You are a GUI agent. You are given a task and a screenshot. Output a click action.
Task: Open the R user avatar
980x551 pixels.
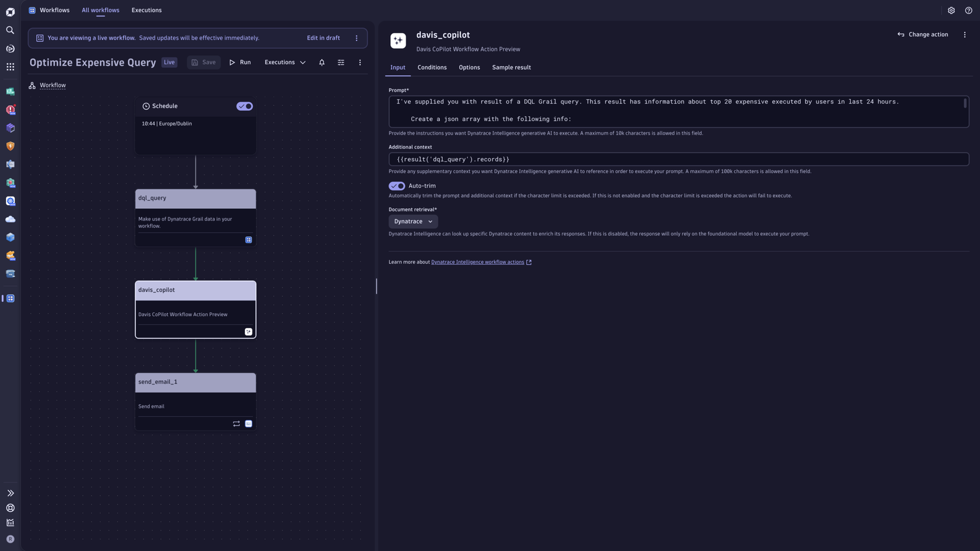[10, 539]
